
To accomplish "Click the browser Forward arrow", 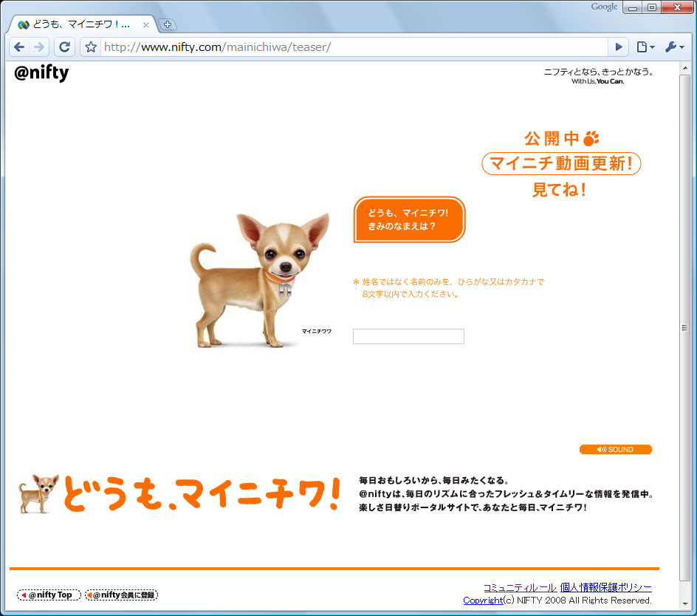I will 39,47.
